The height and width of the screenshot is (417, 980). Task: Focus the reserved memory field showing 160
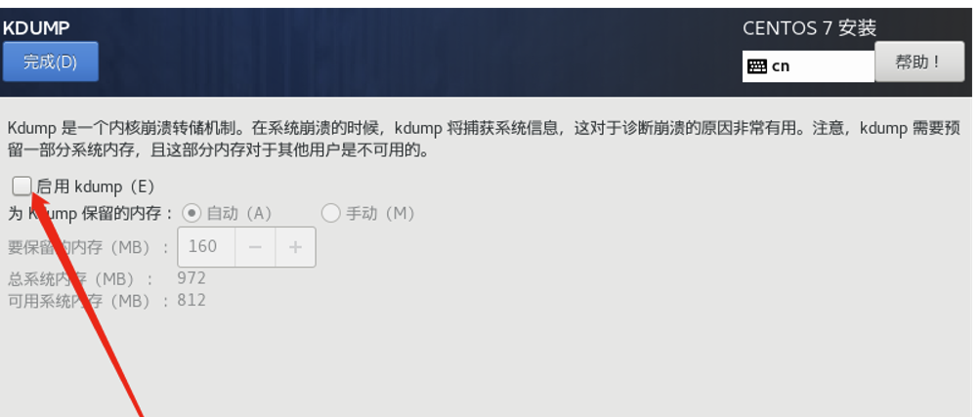[207, 247]
